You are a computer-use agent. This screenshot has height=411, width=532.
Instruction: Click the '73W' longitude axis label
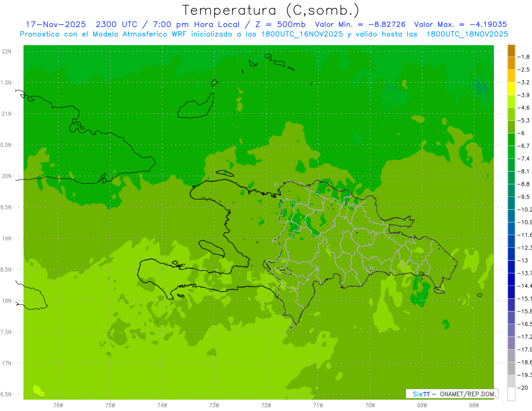coord(214,405)
